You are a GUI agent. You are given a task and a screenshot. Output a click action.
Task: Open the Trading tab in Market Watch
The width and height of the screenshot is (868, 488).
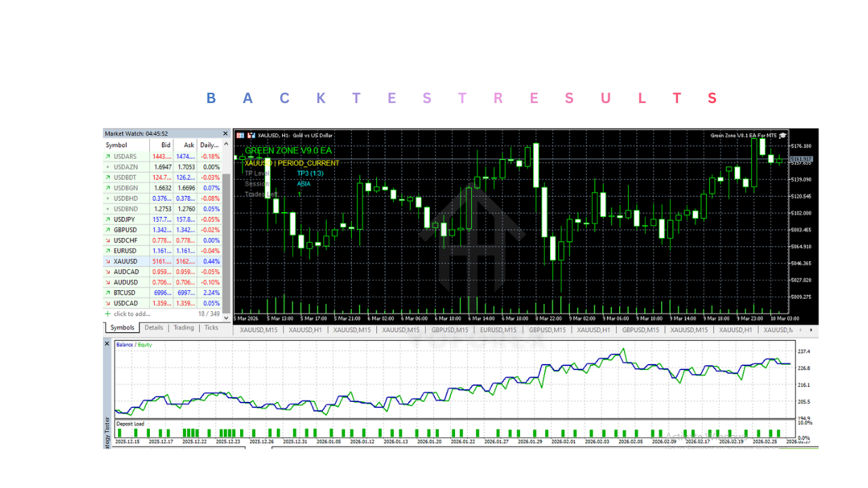(x=183, y=328)
